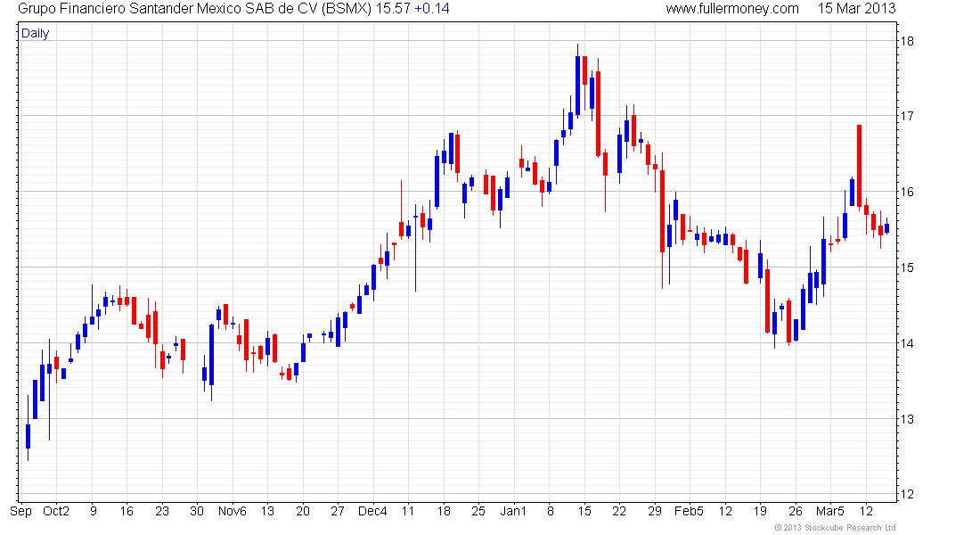The width and height of the screenshot is (980, 535).
Task: Click the x-axis label '26'
Action: 795,511
